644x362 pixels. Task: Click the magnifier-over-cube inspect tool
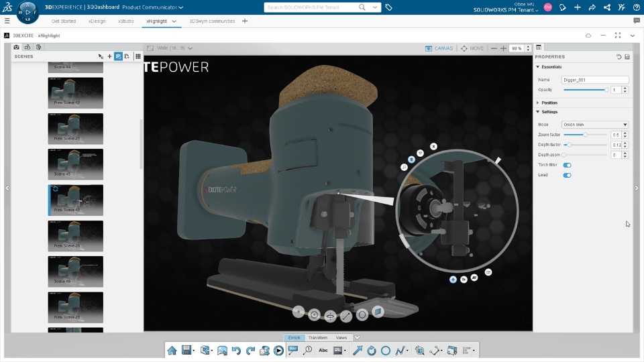pos(419,350)
